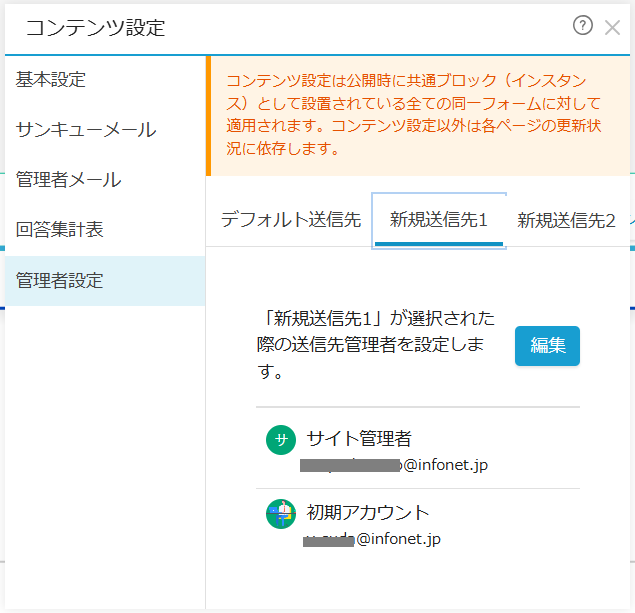Go to 管理者メール settings

pos(69,180)
